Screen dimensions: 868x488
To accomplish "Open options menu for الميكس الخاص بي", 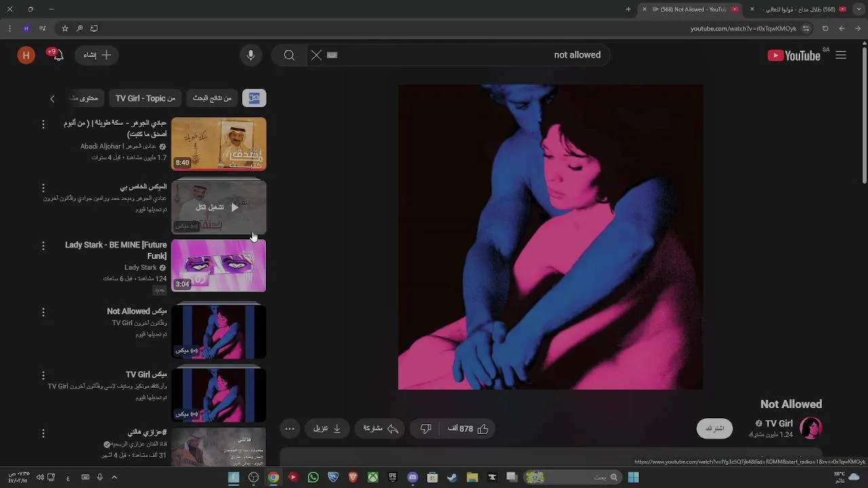I will [x=43, y=188].
